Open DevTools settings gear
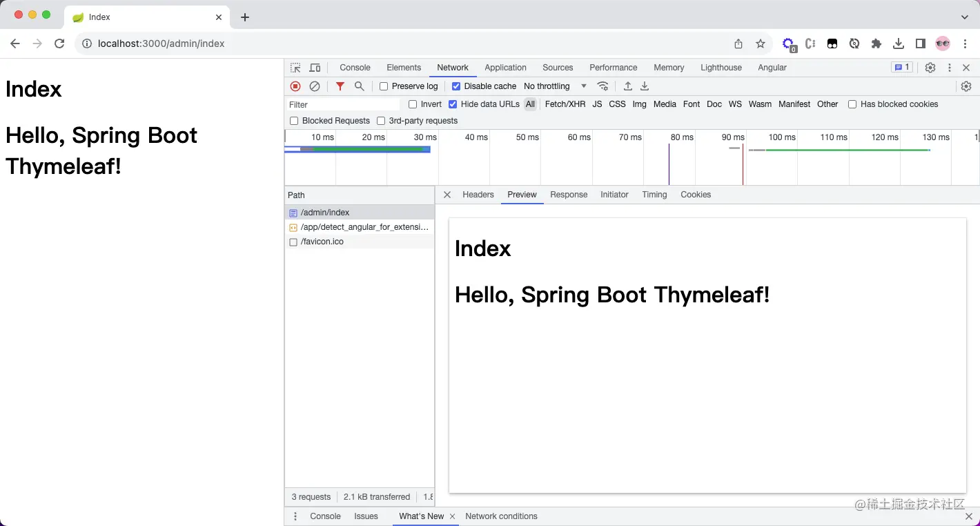The image size is (980, 526). pyautogui.click(x=930, y=68)
